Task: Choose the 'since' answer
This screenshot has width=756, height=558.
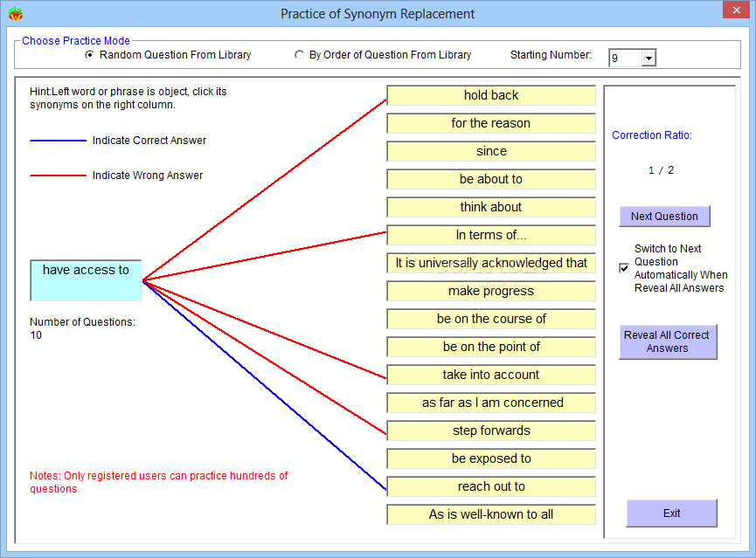Action: (x=491, y=151)
